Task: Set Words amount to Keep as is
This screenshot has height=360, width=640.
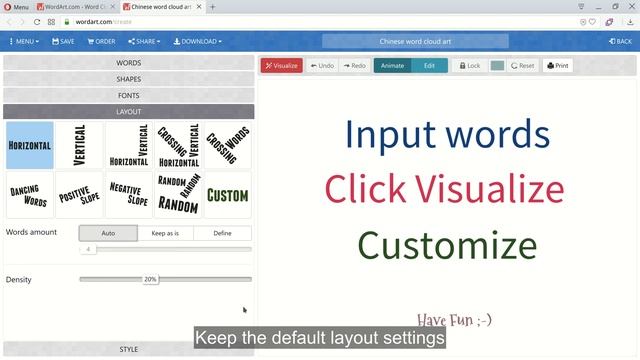Action: tap(165, 233)
